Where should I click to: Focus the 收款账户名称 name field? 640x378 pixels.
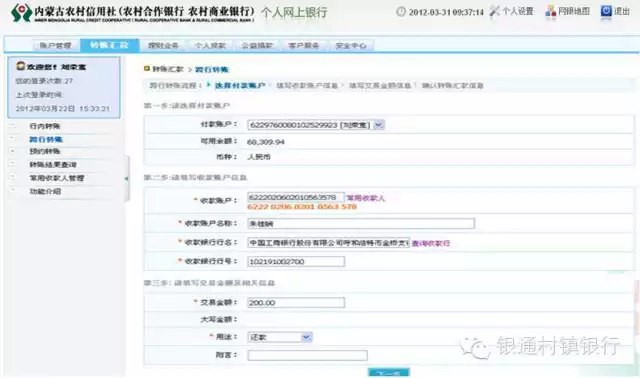(361, 223)
